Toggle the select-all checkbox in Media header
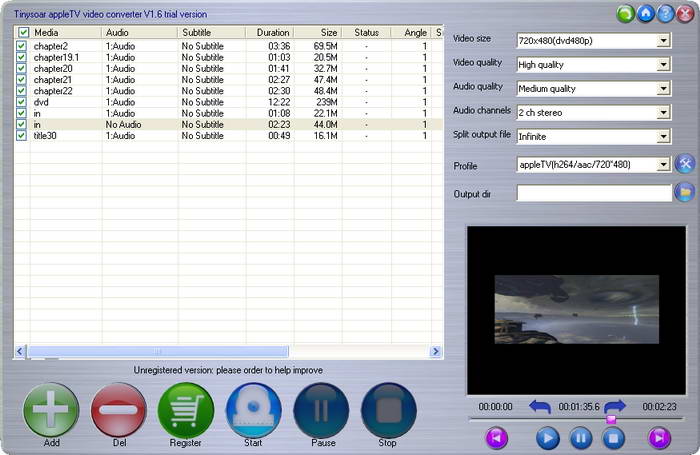 pyautogui.click(x=23, y=32)
